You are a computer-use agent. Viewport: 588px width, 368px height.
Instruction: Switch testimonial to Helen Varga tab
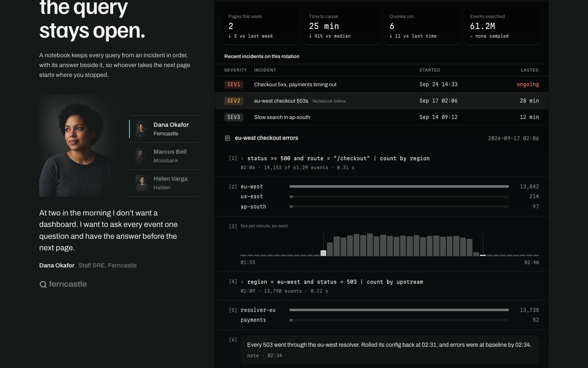click(x=163, y=183)
